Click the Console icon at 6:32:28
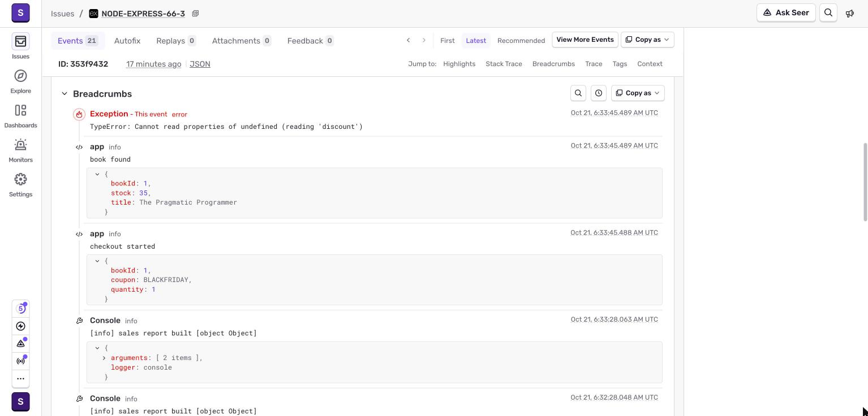Viewport: 868px width, 416px height. pos(79,399)
